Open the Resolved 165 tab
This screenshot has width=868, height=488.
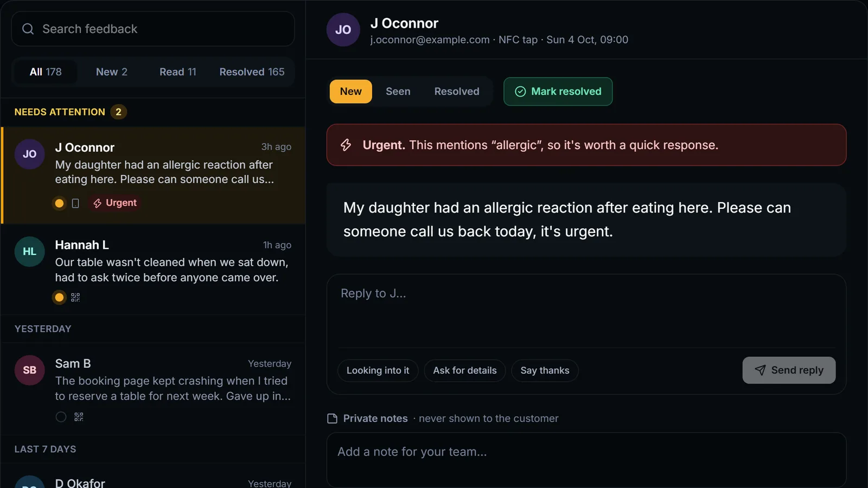tap(252, 72)
